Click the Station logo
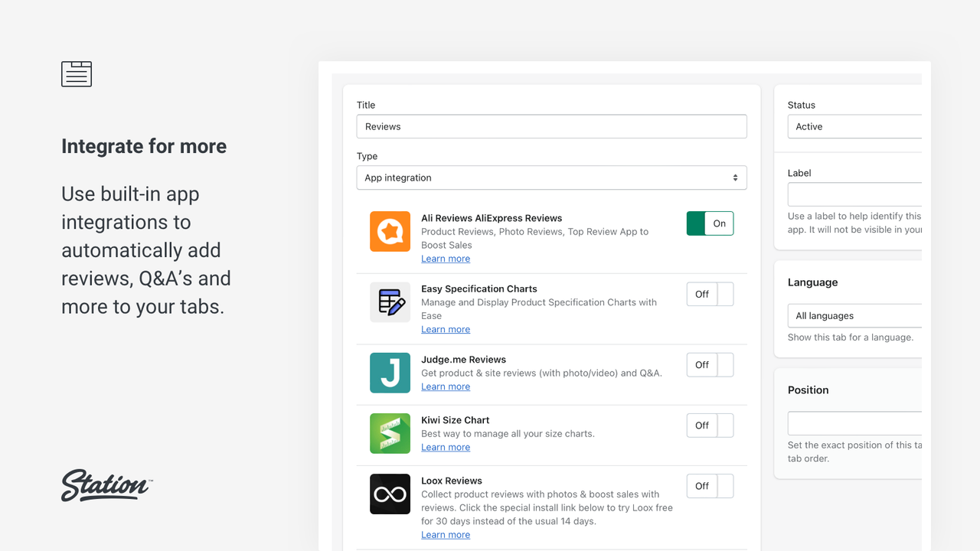The width and height of the screenshot is (980, 551). (x=106, y=485)
